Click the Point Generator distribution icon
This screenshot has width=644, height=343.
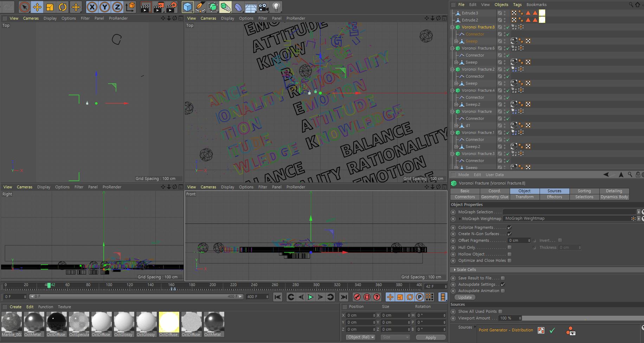pos(541,330)
